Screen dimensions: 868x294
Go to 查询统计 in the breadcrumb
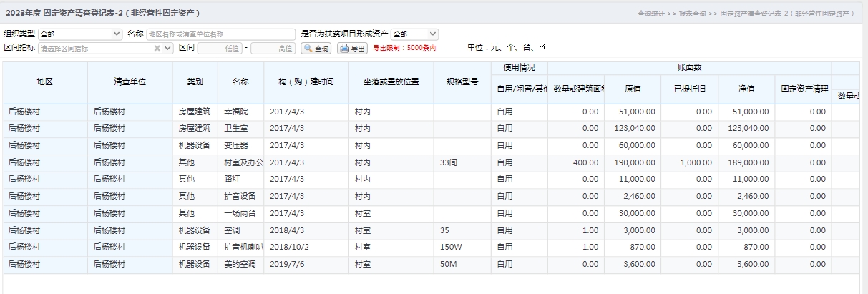(x=650, y=14)
